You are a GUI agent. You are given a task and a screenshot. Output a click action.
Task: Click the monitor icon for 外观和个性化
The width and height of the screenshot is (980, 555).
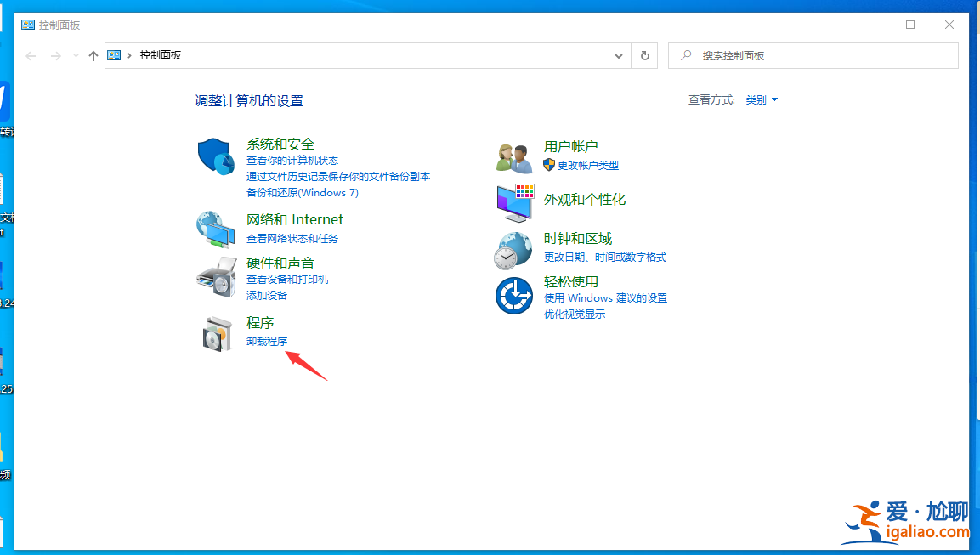coord(513,203)
